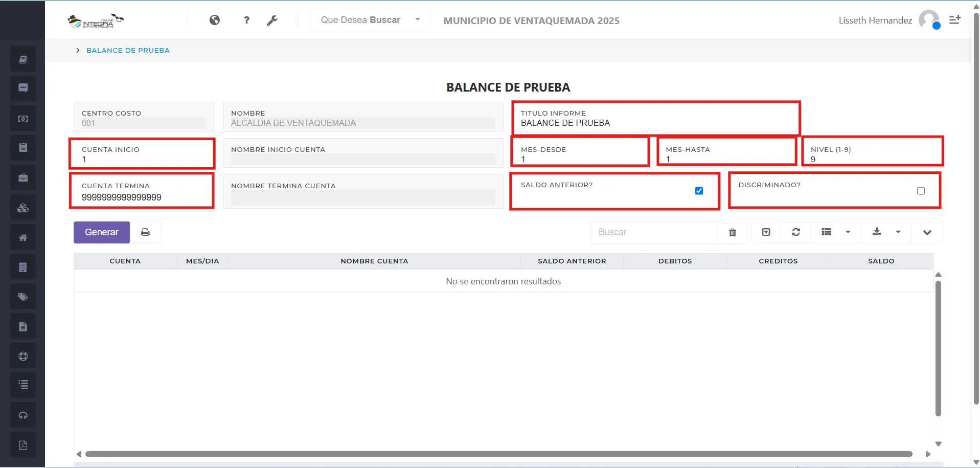
Task: Toggle the select-all box in the table toolbar
Action: coord(766,232)
